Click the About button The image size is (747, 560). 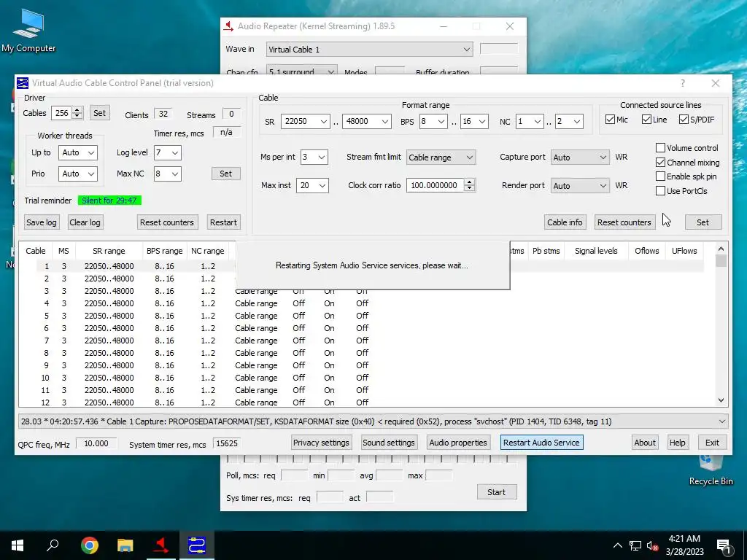(645, 443)
